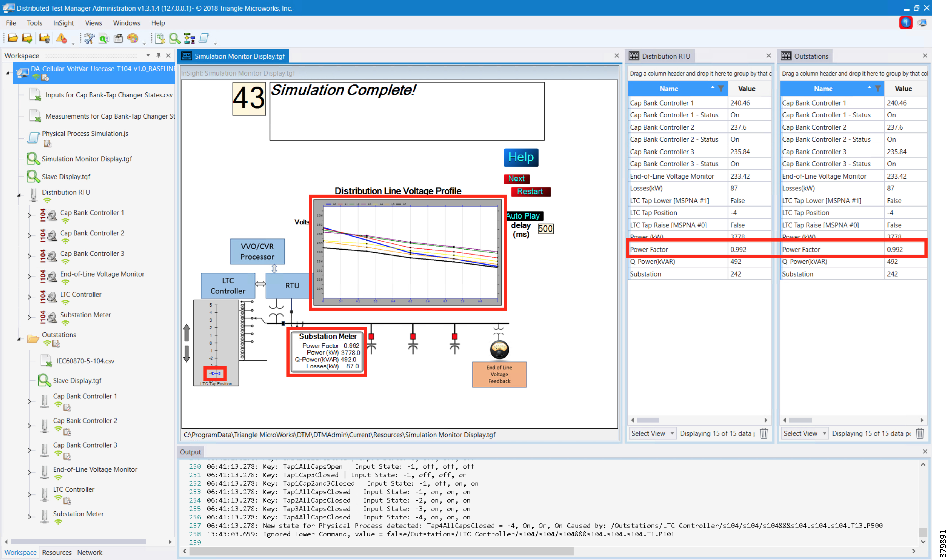
Task: Click trash icon in Outstations panel
Action: click(920, 433)
